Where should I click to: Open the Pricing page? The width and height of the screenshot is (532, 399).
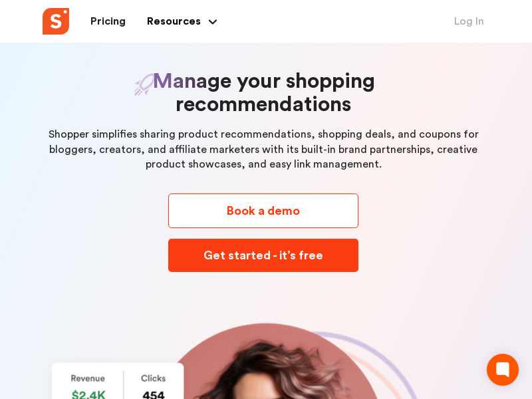108,21
